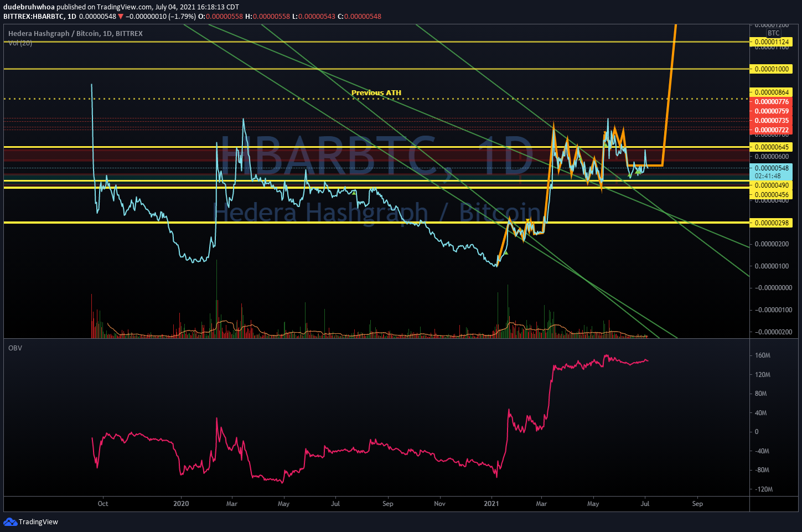This screenshot has width=802, height=532.
Task: Select the 0.00000776 red price label
Action: 771,102
